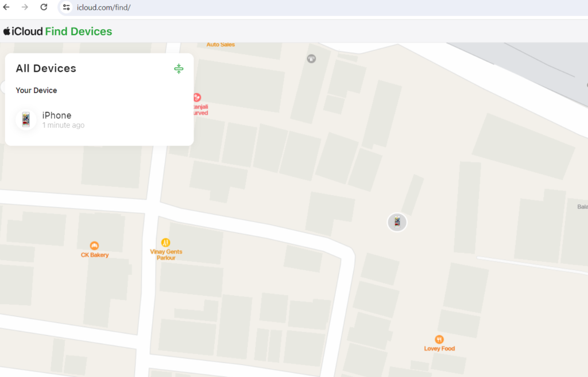Click the gray transit marker on the map
Screen dimensions: 588x377
[311, 59]
